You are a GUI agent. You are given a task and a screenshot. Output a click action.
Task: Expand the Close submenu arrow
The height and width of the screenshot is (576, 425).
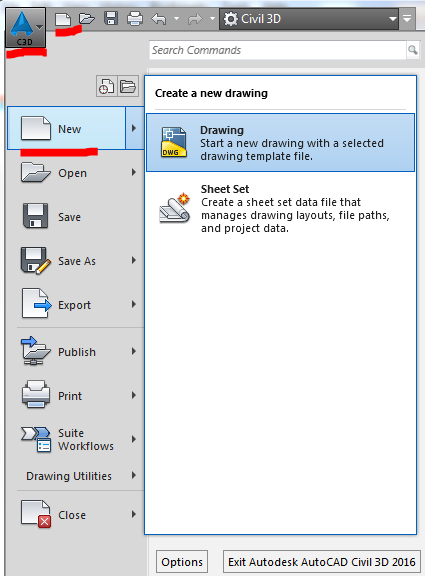[134, 514]
